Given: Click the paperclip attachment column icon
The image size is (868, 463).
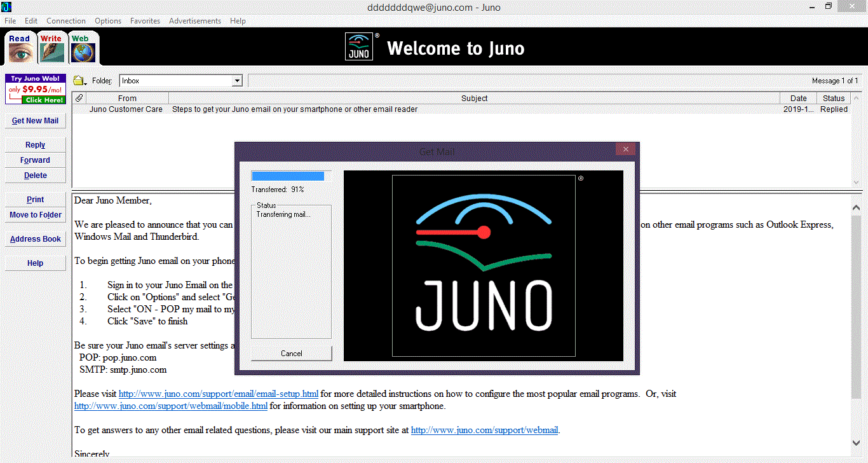Looking at the screenshot, I should coord(79,98).
